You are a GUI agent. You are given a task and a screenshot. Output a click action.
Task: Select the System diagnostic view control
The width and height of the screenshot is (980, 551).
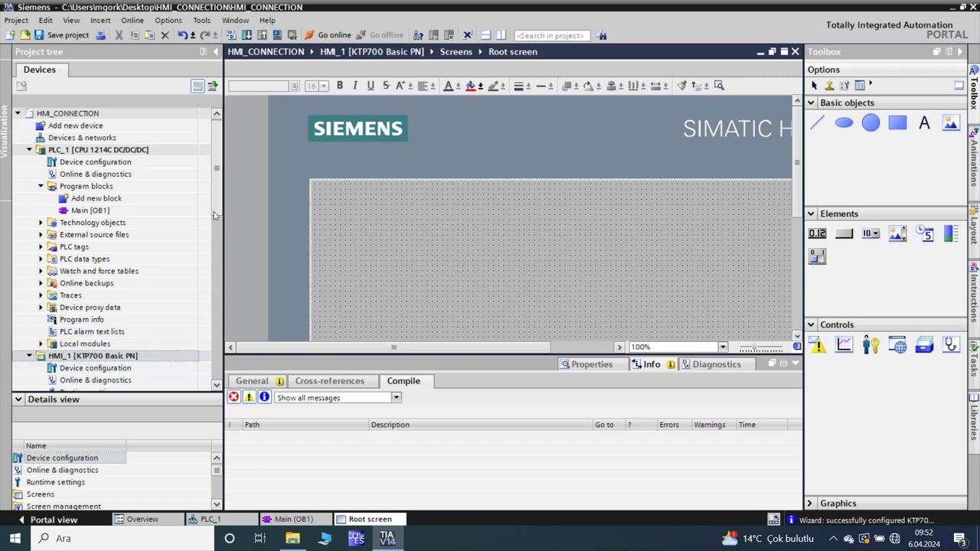[x=951, y=345]
